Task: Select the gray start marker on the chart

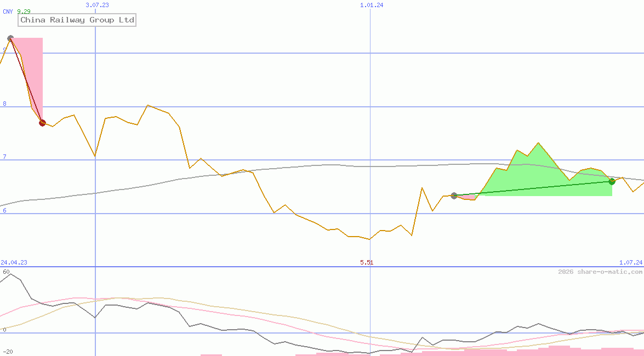Action: click(x=10, y=38)
